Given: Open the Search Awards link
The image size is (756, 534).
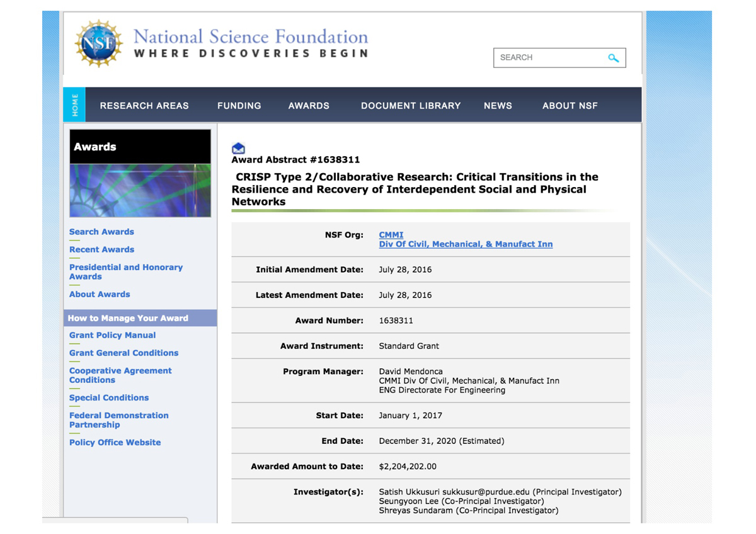Looking at the screenshot, I should pos(101,232).
